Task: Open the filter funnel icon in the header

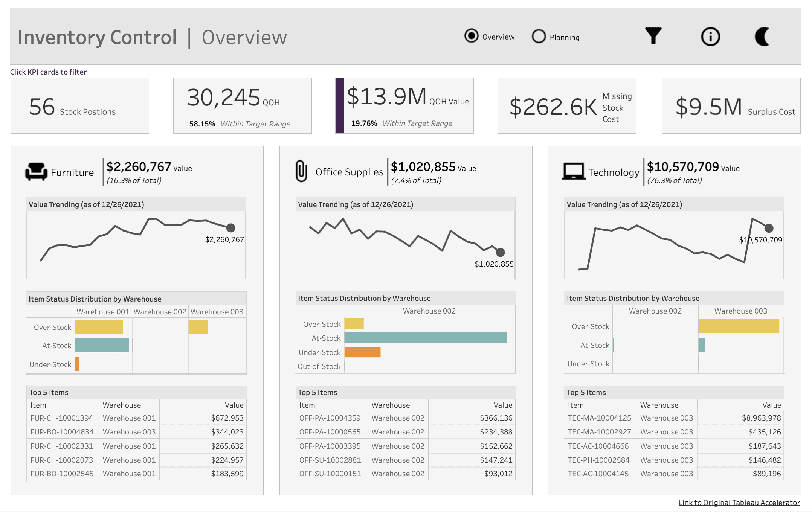Action: (653, 37)
